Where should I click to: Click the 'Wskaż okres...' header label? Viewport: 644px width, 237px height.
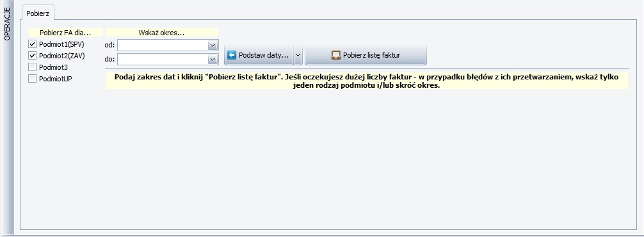162,33
